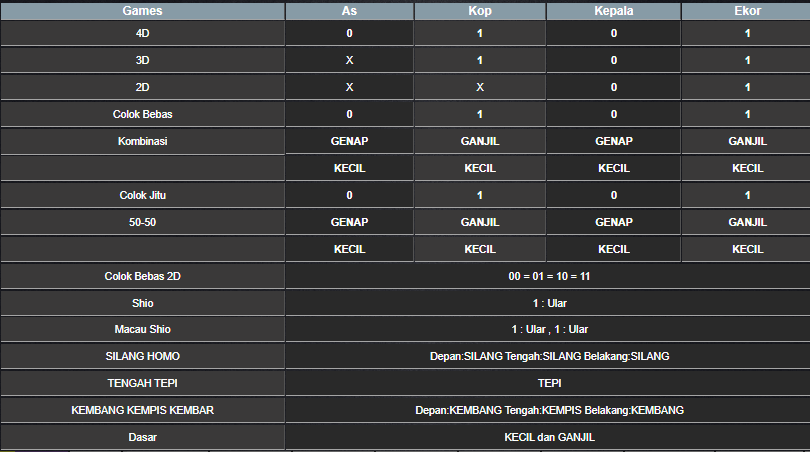
Task: Click GANJIL under Kop in 50-50 row
Action: click(480, 222)
